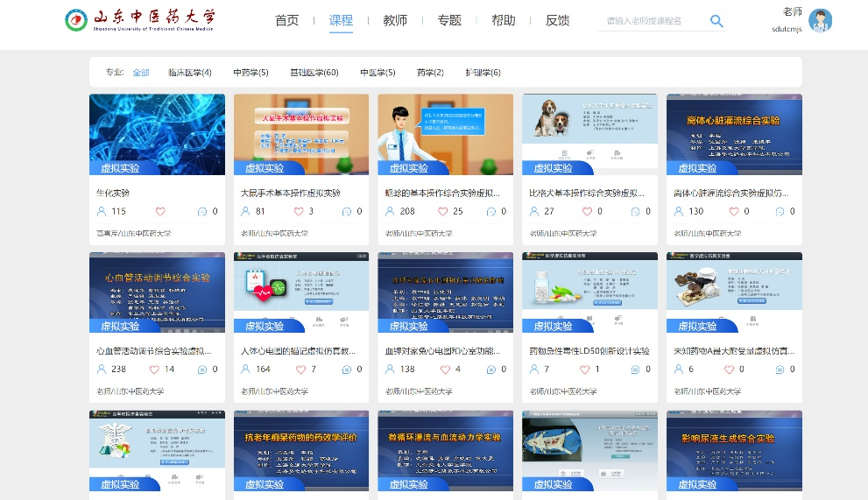Select the 反馈 menu item
This screenshot has width=868, height=500.
tap(557, 20)
